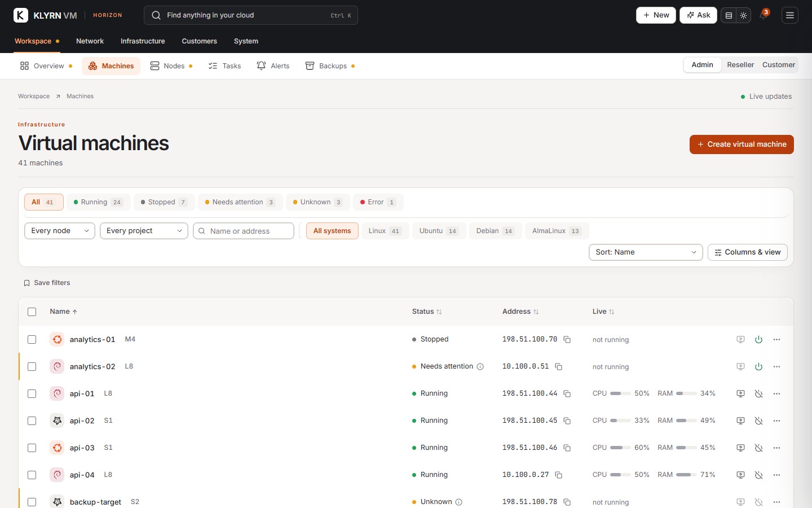Expand the Every project dropdown
This screenshot has height=508, width=812.
pos(144,231)
